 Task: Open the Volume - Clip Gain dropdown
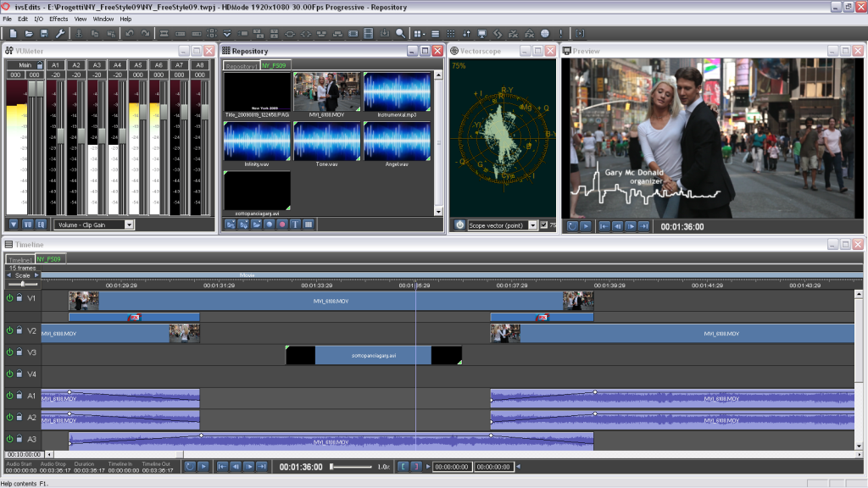click(x=129, y=225)
